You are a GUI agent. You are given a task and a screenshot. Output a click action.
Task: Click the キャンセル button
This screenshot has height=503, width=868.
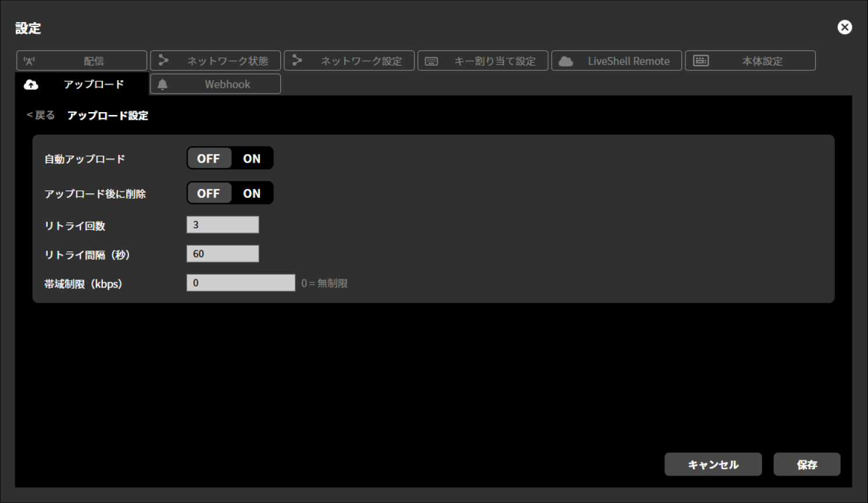tap(713, 465)
